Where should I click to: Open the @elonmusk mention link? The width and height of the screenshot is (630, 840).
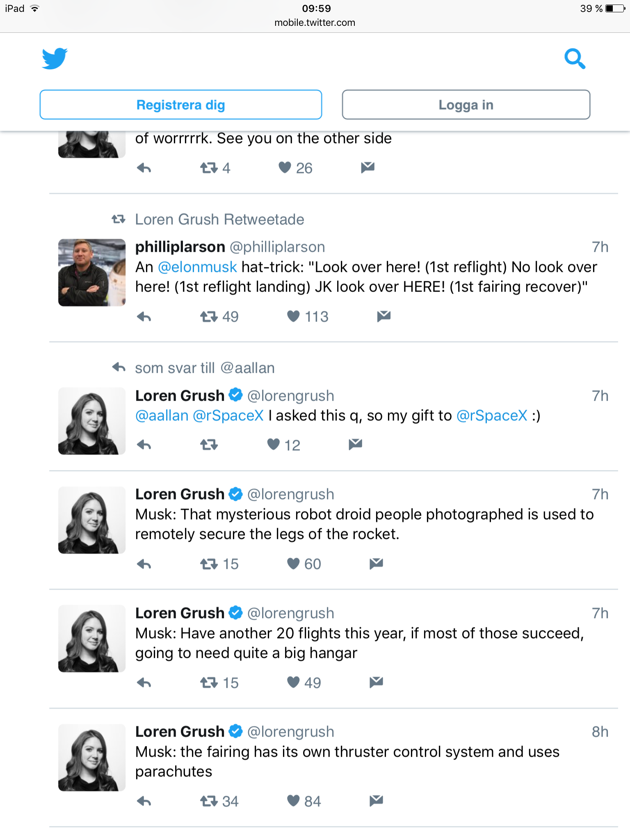point(197,267)
